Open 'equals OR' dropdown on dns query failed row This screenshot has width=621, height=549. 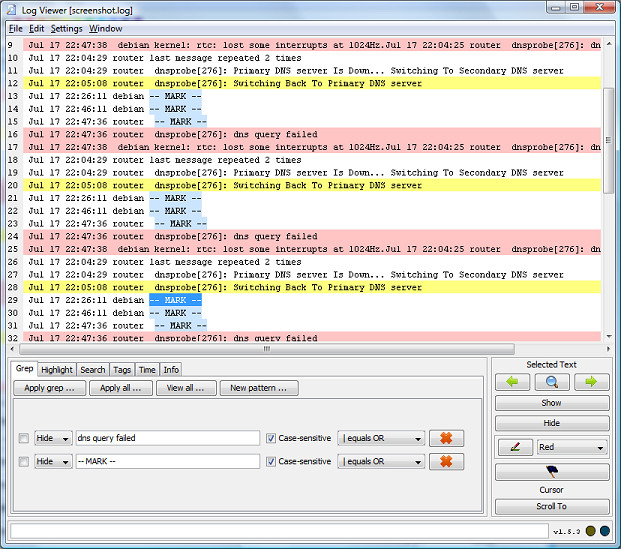coord(381,438)
